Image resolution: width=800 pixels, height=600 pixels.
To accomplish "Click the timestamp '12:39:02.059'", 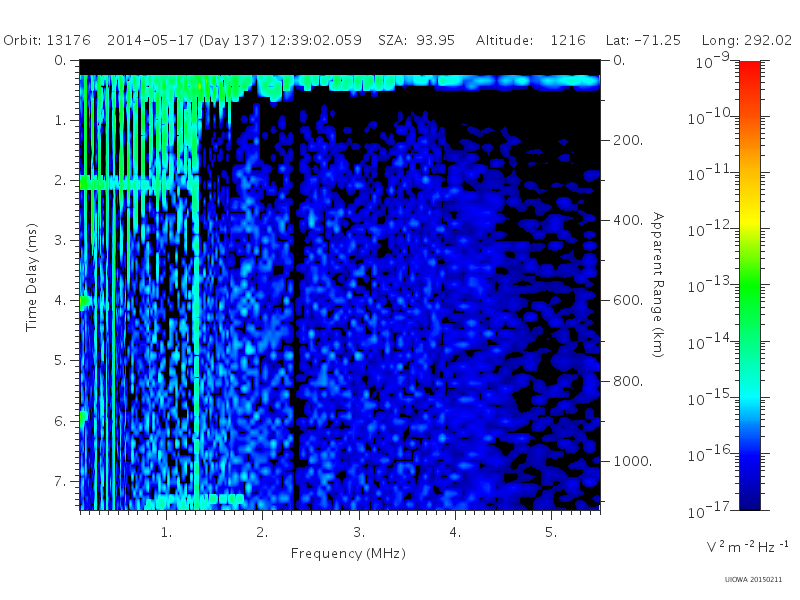I will tap(315, 40).
